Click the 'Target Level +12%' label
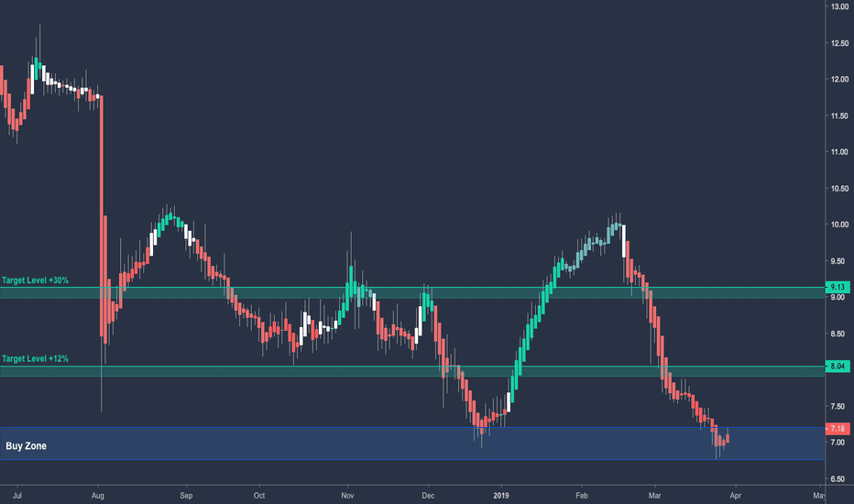Viewport: 854px width, 504px height. pyautogui.click(x=36, y=359)
